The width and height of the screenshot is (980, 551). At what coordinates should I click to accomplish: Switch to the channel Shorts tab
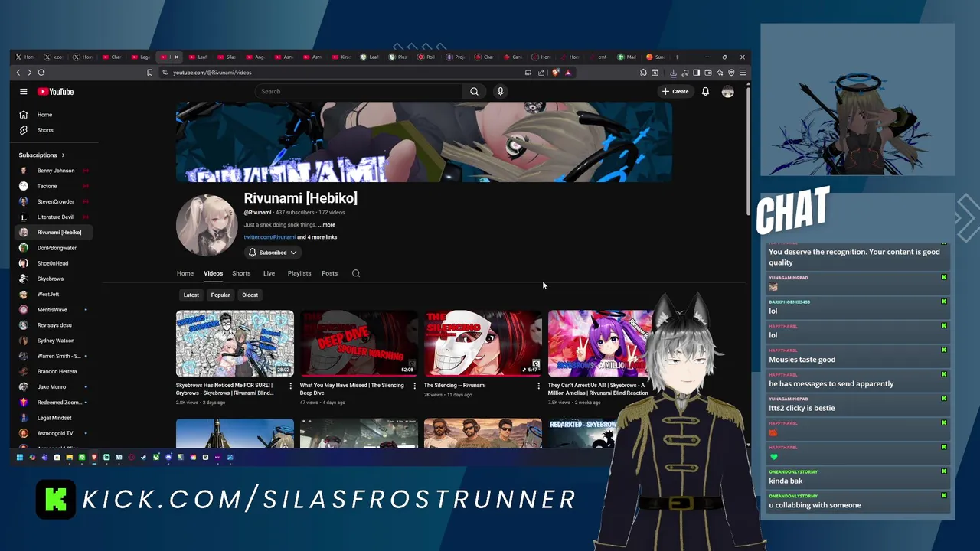tap(241, 273)
